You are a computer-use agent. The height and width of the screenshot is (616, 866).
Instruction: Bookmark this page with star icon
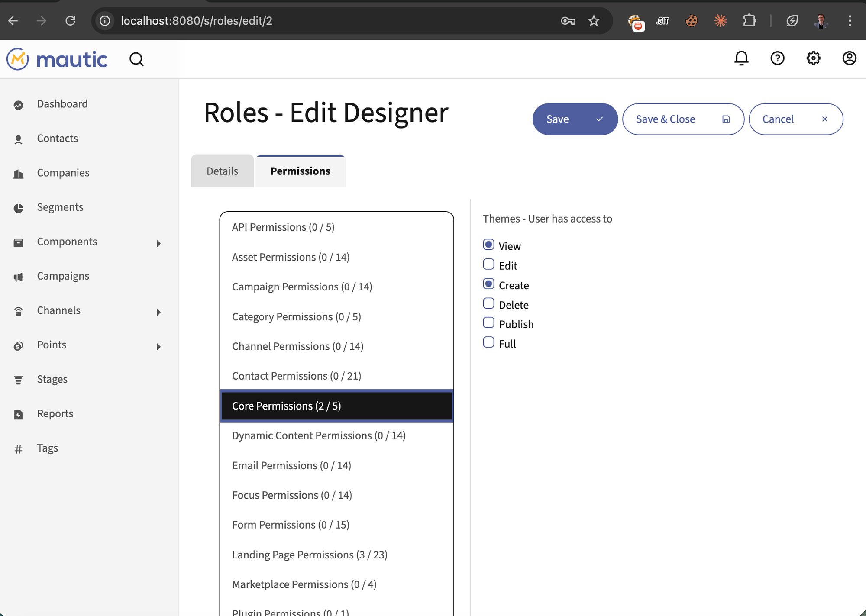pos(594,20)
